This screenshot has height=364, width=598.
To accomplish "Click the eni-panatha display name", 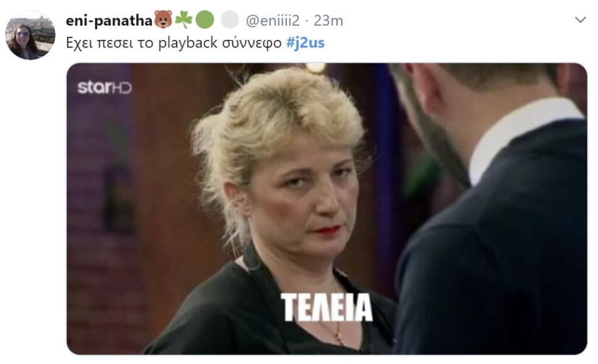I will click(x=109, y=20).
